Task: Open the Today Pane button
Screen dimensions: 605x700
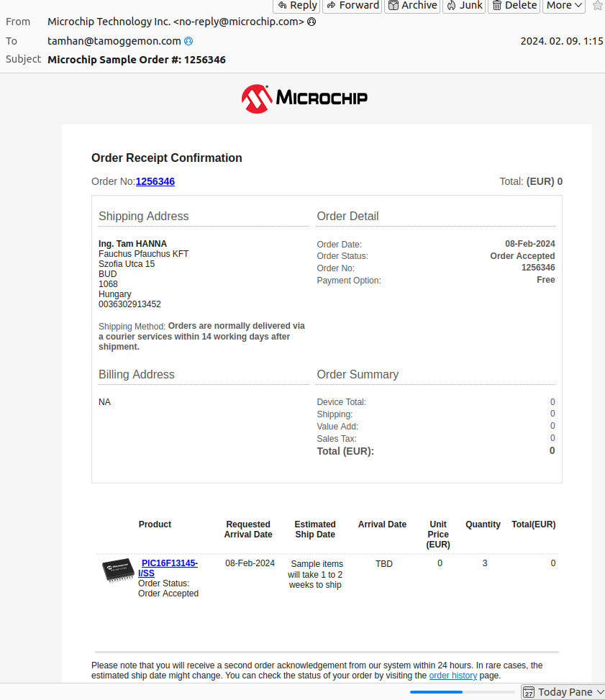Action: pyautogui.click(x=563, y=692)
